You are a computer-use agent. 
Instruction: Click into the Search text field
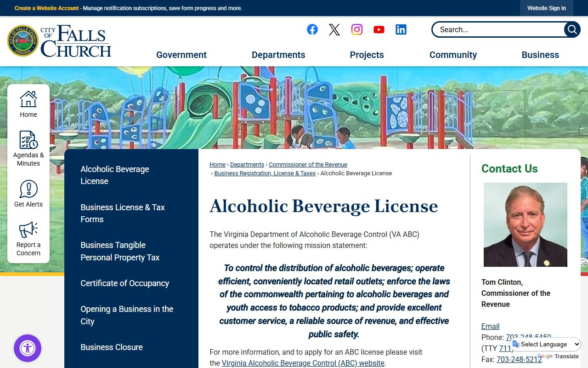point(498,29)
